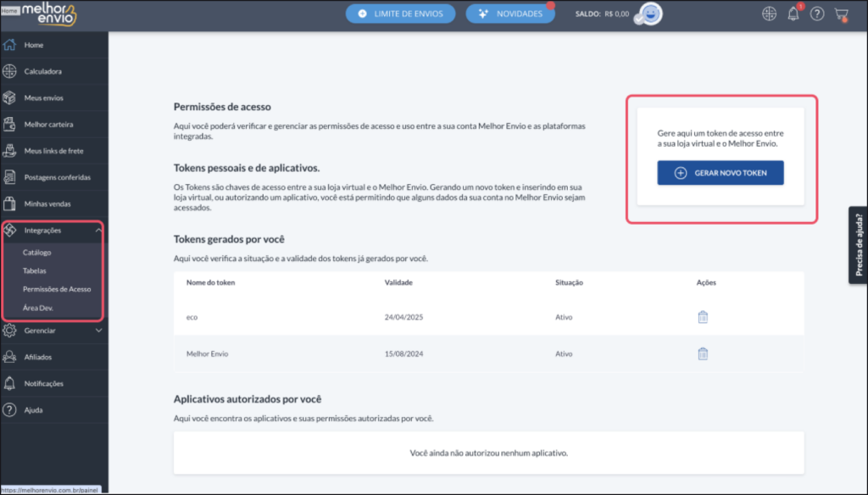Click the help question mark icon in header
Viewport: 868px width, 495px height.
(x=817, y=14)
